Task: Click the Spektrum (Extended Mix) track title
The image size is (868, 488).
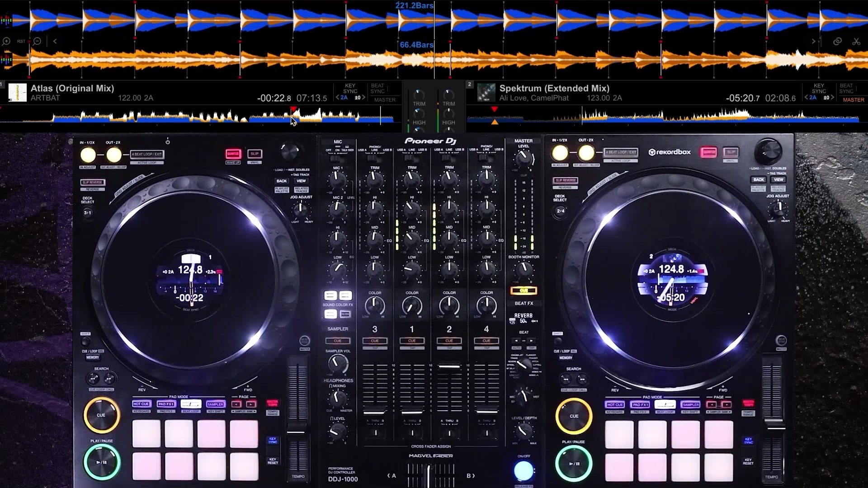Action: (554, 88)
